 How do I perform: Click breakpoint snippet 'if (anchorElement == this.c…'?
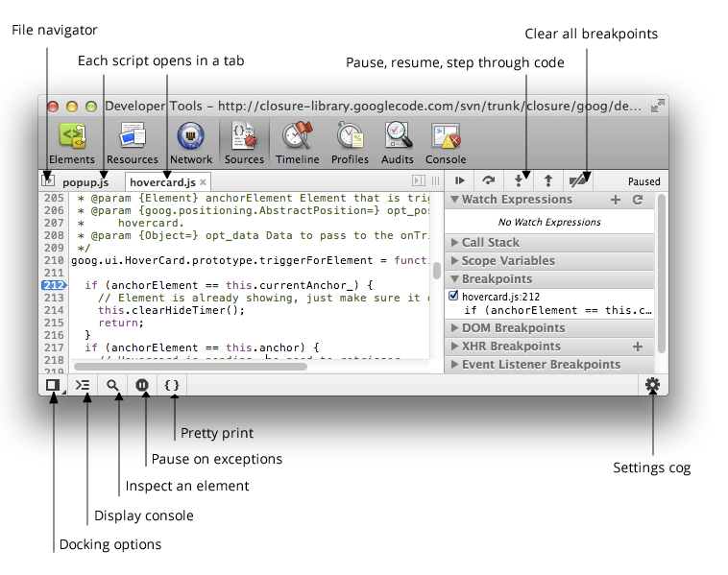558,310
